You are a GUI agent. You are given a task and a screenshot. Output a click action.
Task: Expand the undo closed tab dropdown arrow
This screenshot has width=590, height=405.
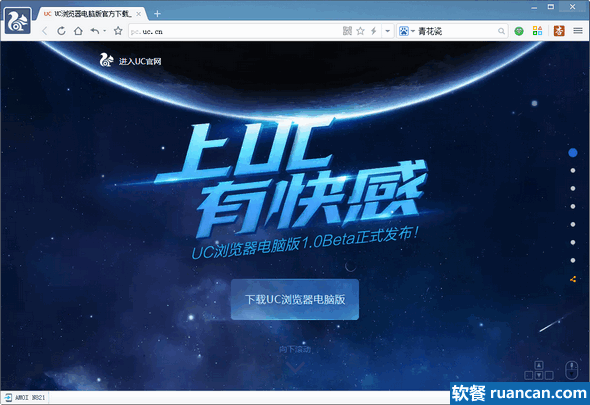(x=105, y=31)
